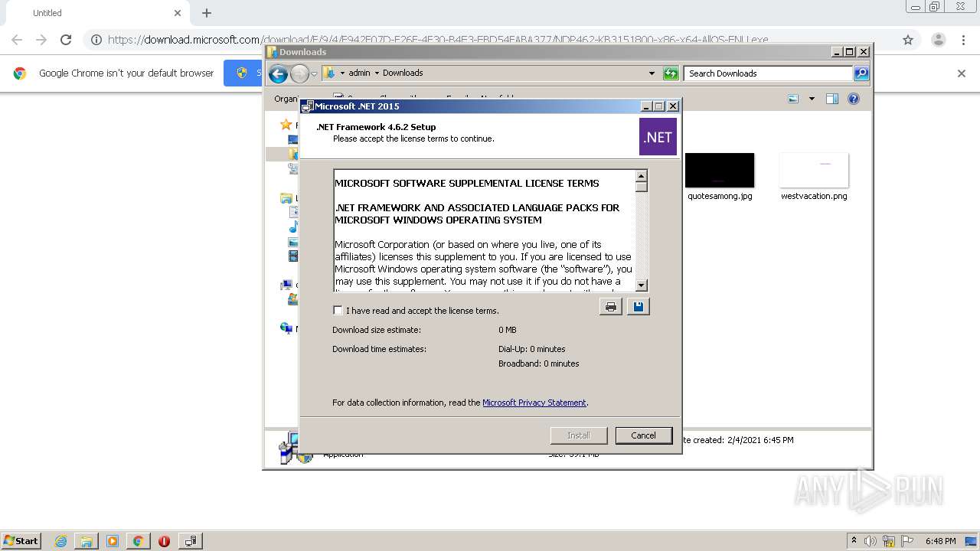Open the recent pages dropdown beside explorer Forward button
980x551 pixels.
coord(314,74)
